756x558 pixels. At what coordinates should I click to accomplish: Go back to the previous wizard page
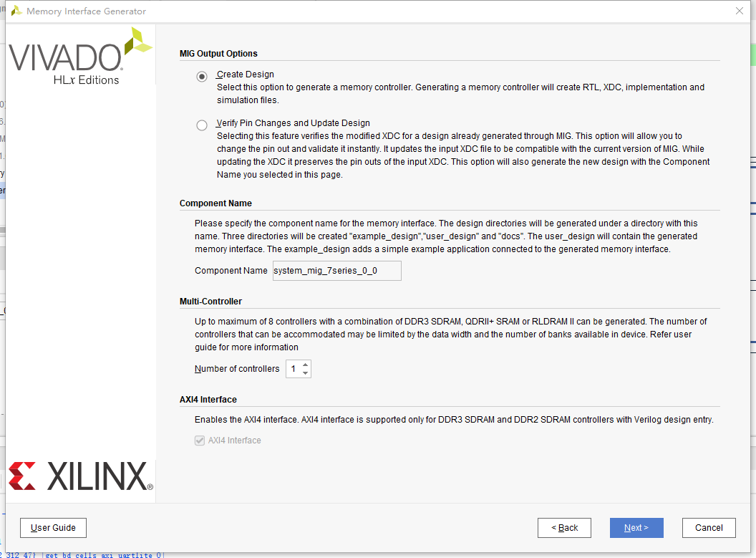(564, 527)
